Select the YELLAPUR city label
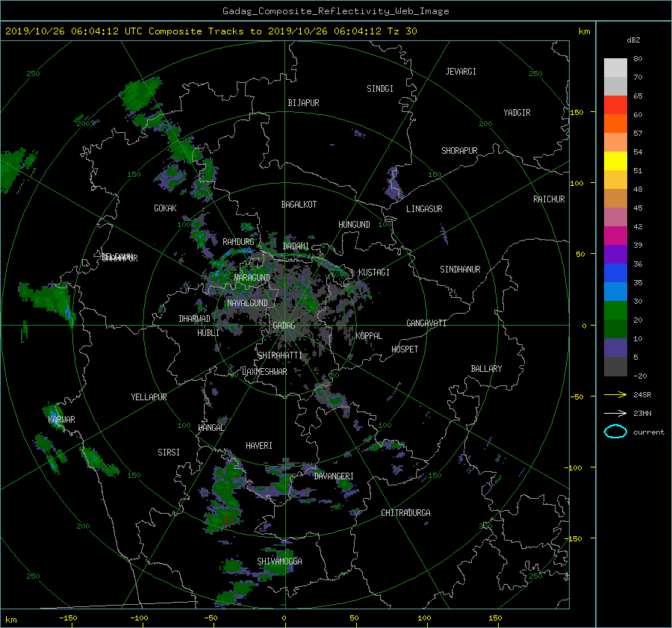Viewport: 672px width, 628px height. point(149,397)
